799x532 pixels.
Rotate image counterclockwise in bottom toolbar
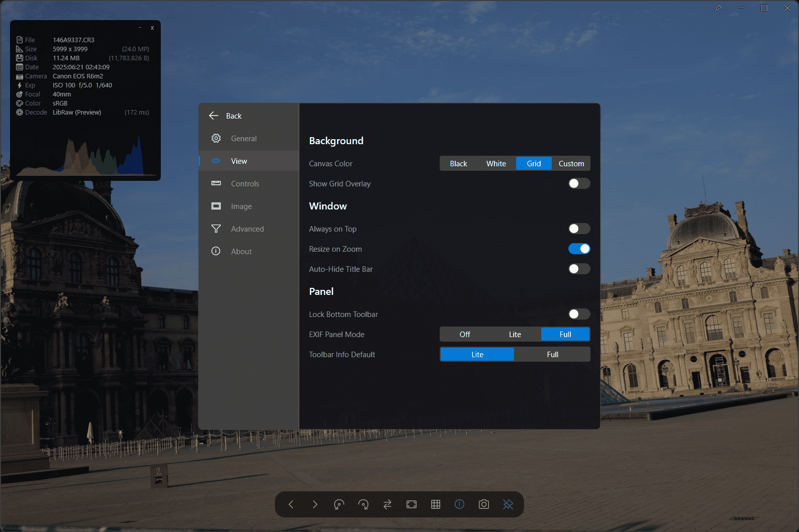click(x=339, y=504)
